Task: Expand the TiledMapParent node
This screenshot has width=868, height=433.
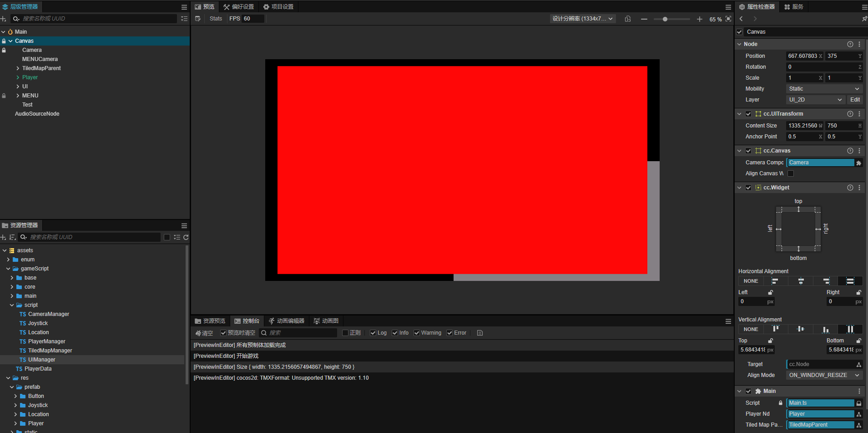Action: (18, 68)
